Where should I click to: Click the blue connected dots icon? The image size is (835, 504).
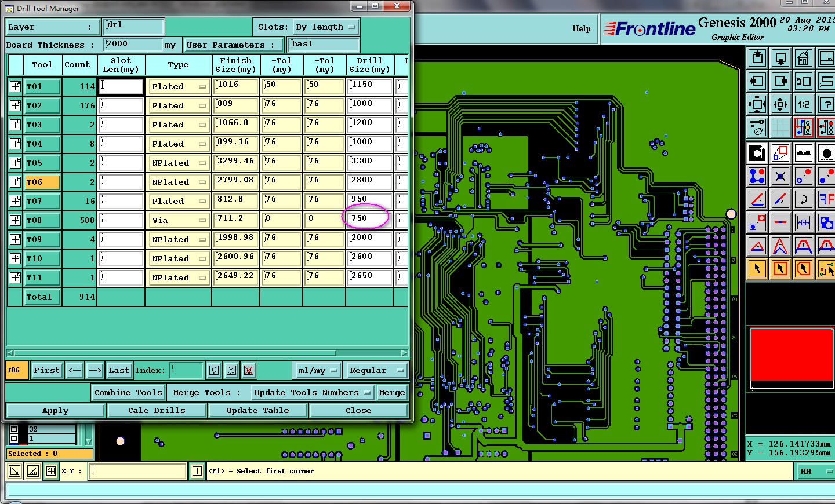pyautogui.click(x=757, y=176)
